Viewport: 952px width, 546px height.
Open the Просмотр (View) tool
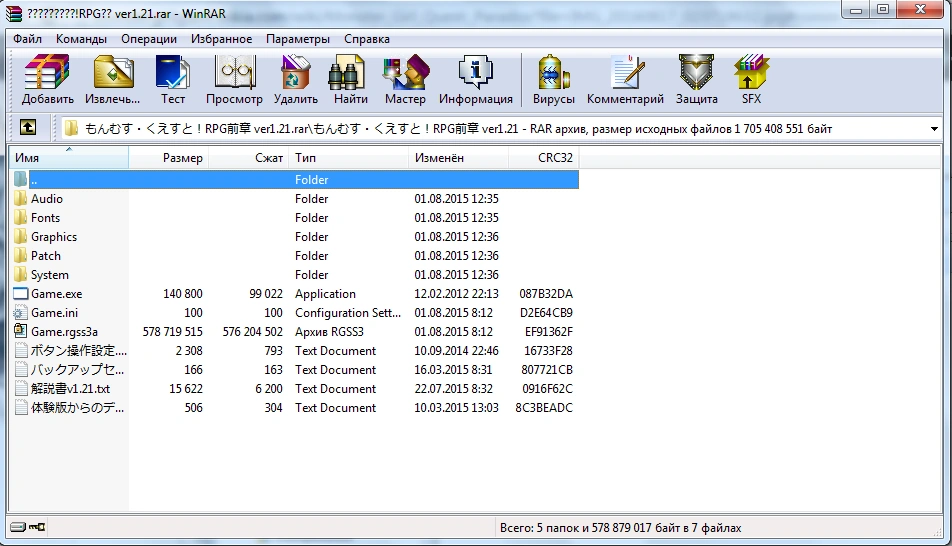234,79
